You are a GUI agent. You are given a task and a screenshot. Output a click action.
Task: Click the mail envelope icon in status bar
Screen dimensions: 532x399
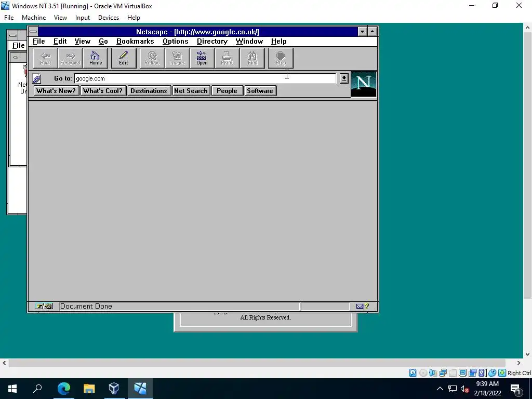[x=360, y=307]
